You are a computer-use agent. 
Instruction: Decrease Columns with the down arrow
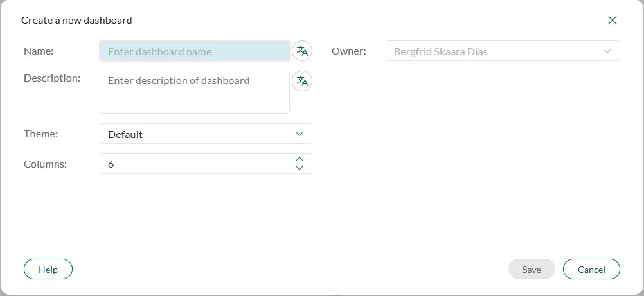(x=299, y=168)
